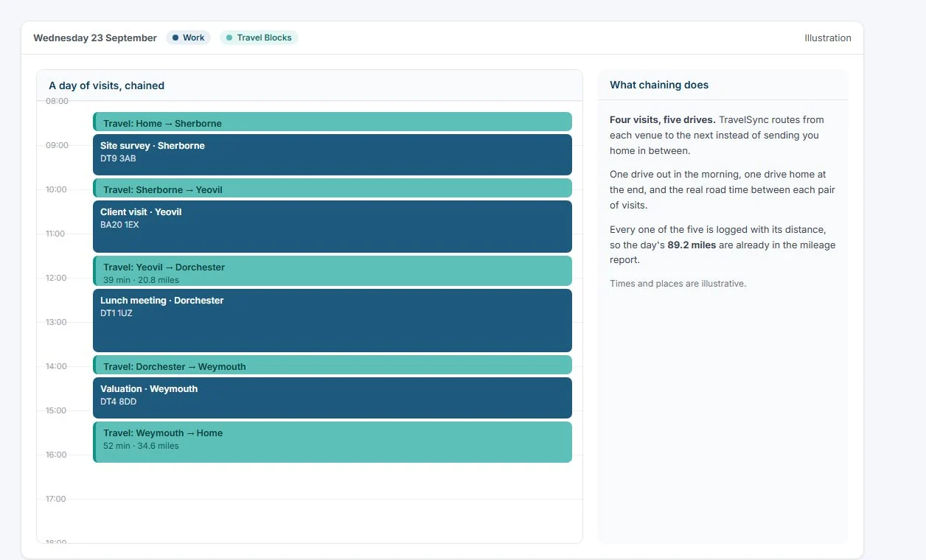Click the 89.2 miles figure

coord(692,245)
